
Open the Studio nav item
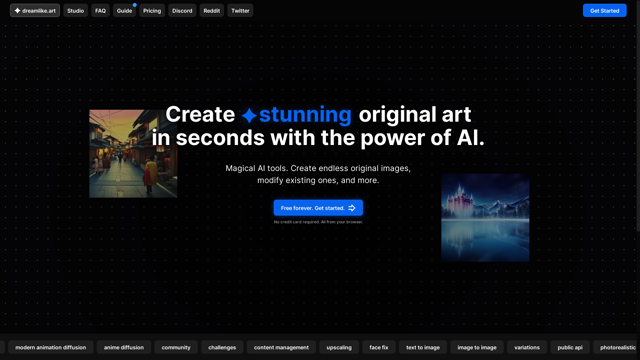click(x=76, y=11)
